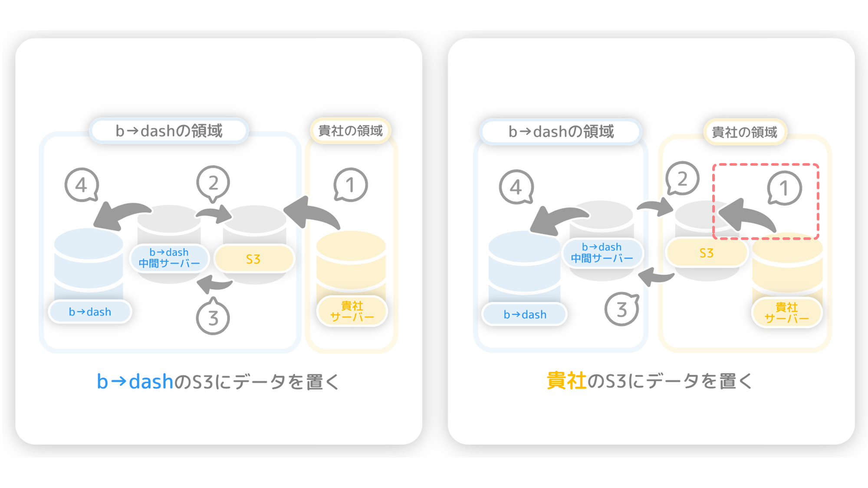Select the S3 label in left diagram
Image resolution: width=868 pixels, height=488 pixels.
(254, 259)
